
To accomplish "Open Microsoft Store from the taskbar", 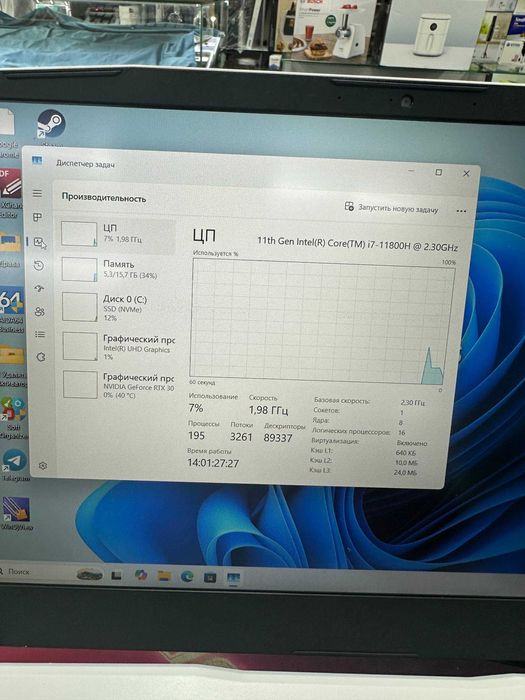I will (x=210, y=578).
